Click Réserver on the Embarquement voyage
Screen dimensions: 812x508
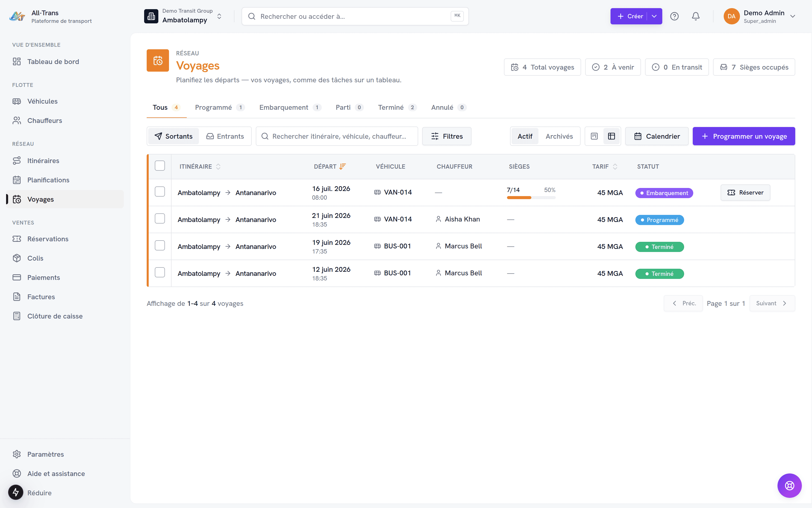click(745, 193)
